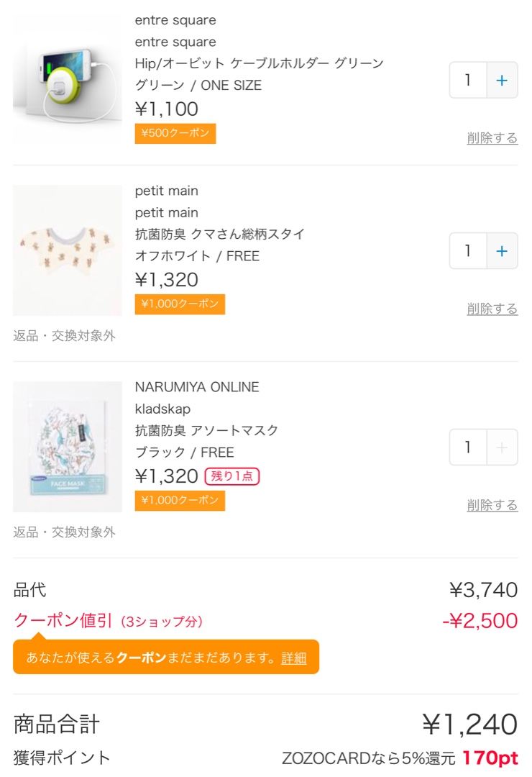Tap the クーポン値引 discount label

[x=63, y=620]
